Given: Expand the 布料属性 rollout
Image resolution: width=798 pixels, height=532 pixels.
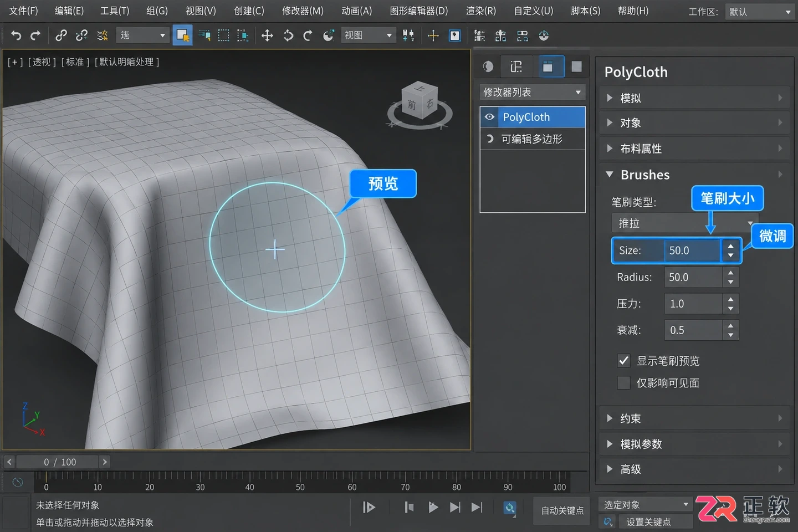Looking at the screenshot, I should (694, 149).
